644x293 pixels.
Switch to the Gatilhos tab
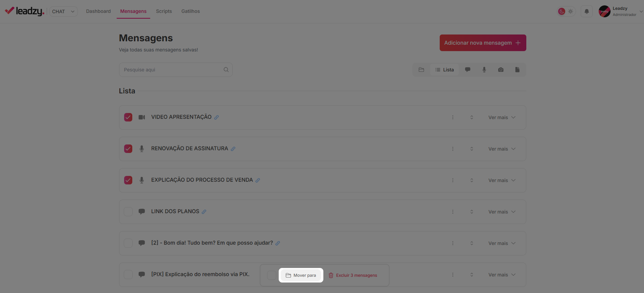click(190, 11)
